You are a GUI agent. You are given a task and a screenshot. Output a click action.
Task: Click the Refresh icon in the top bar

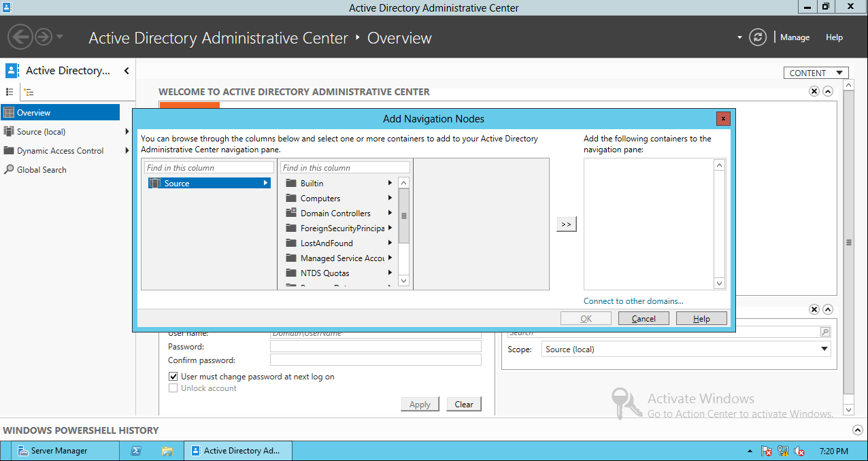(758, 37)
